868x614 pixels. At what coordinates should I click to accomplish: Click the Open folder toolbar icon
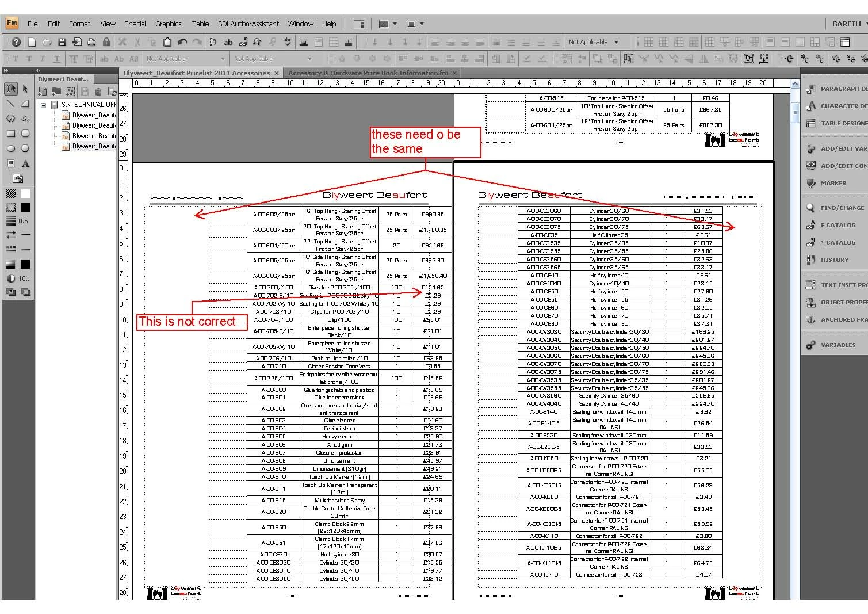[x=47, y=42]
